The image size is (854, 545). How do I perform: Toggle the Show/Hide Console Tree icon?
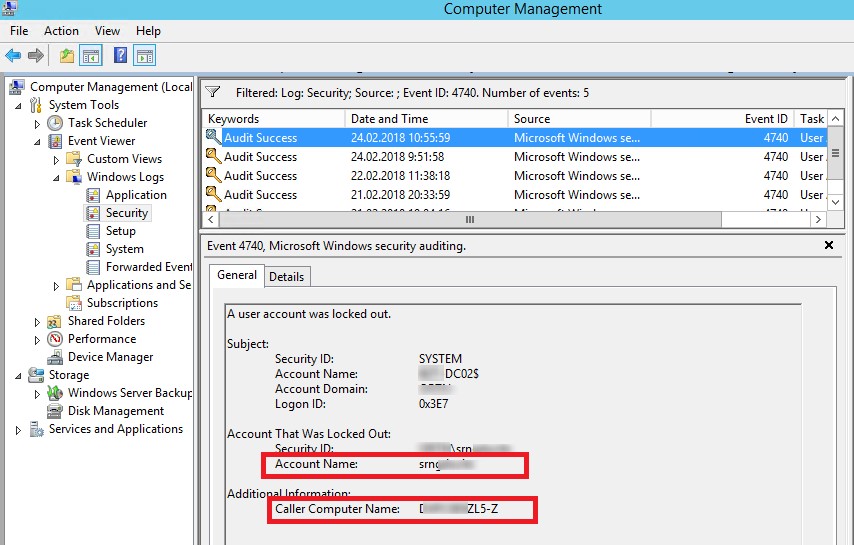click(x=91, y=56)
